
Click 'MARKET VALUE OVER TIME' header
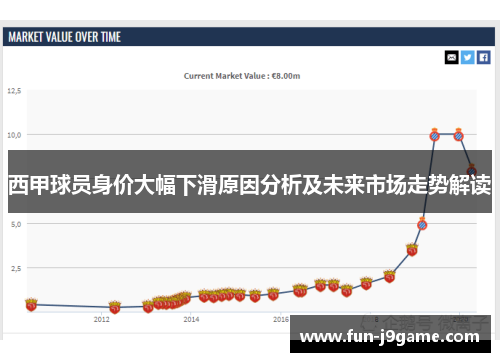coord(64,37)
